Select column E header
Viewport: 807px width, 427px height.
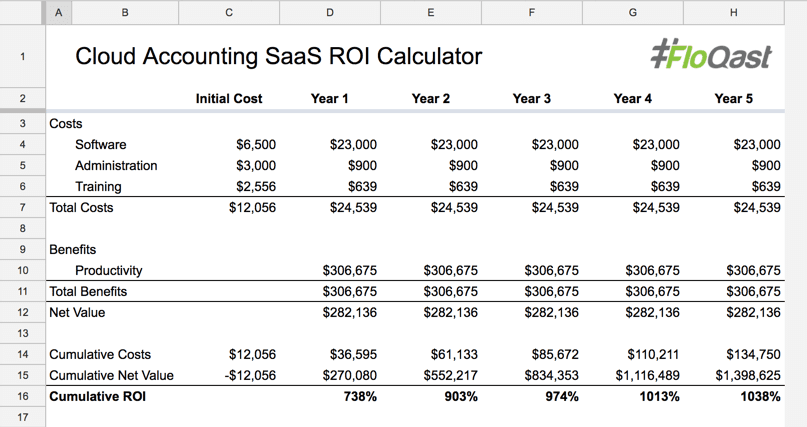coord(431,13)
